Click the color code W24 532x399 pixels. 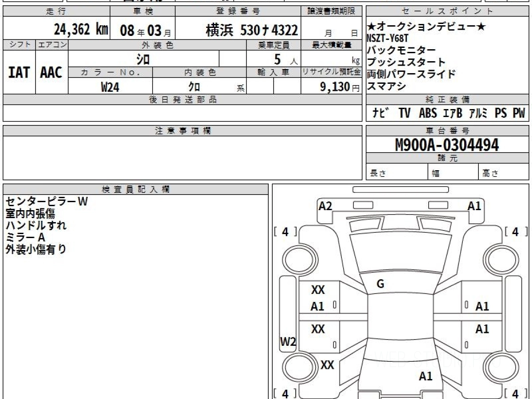pos(110,87)
